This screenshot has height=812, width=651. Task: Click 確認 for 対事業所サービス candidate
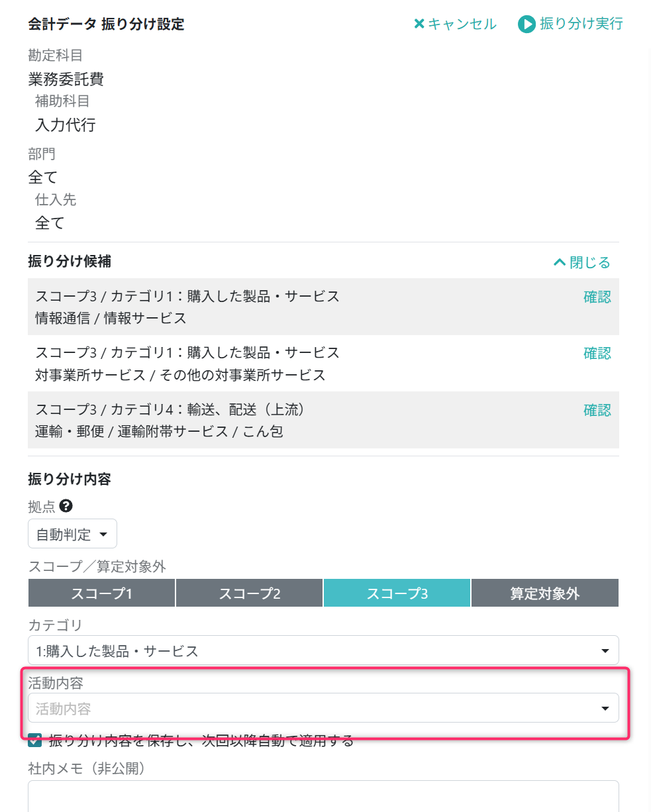pyautogui.click(x=597, y=354)
